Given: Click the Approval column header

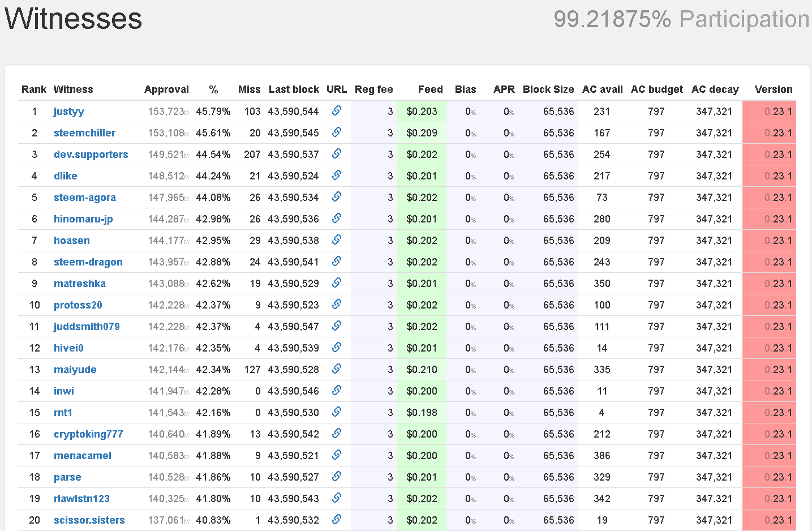Looking at the screenshot, I should pos(166,89).
